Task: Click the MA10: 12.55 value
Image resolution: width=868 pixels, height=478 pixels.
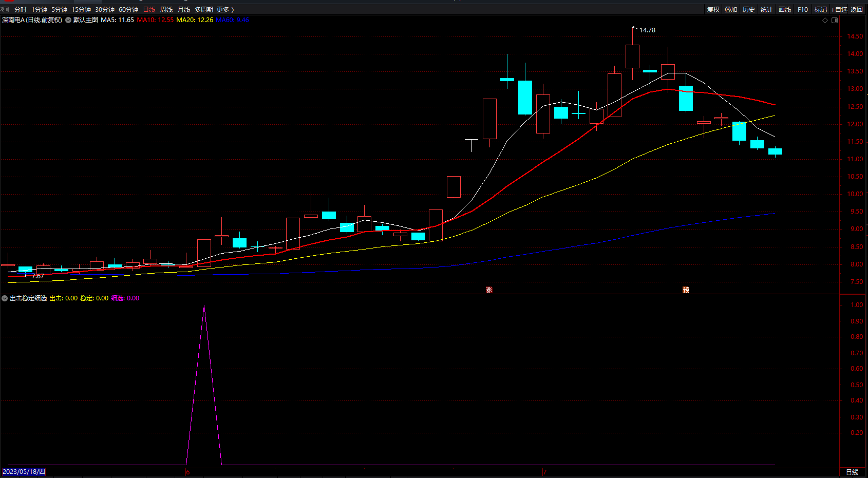Action: pos(155,20)
